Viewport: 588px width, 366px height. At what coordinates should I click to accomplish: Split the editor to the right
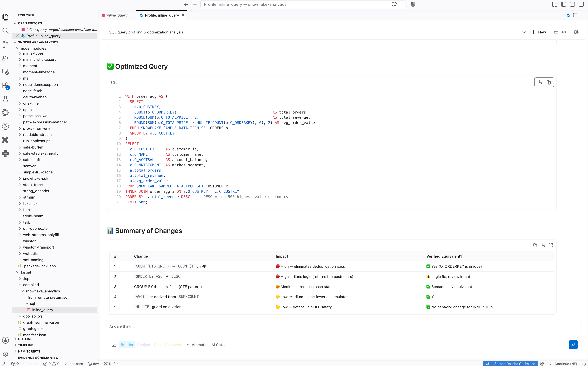(x=575, y=15)
